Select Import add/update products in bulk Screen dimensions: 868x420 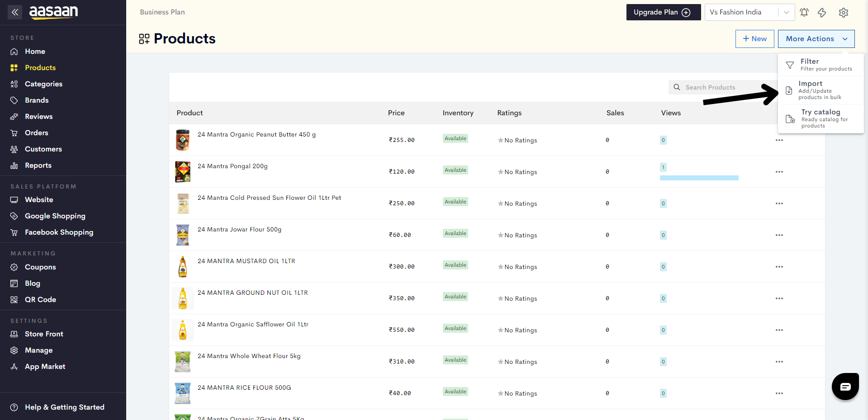(x=821, y=90)
